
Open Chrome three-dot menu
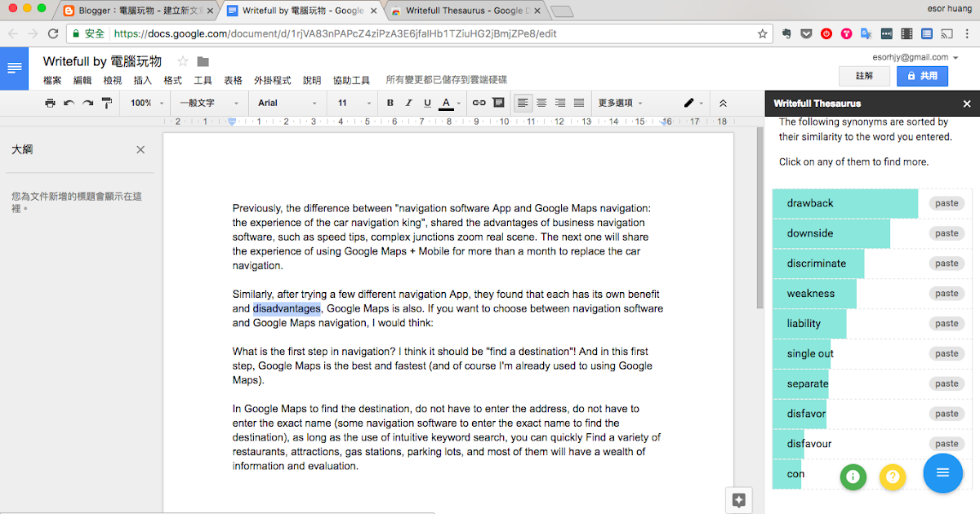967,34
